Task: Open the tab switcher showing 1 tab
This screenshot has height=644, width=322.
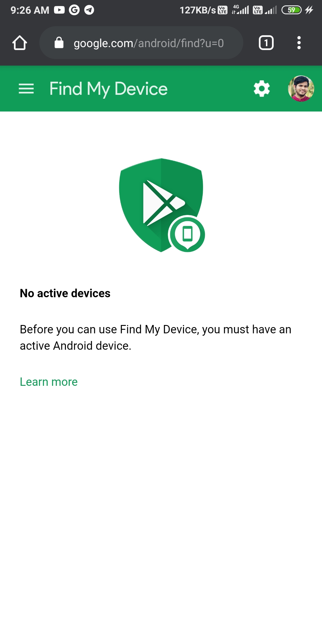Action: tap(266, 43)
